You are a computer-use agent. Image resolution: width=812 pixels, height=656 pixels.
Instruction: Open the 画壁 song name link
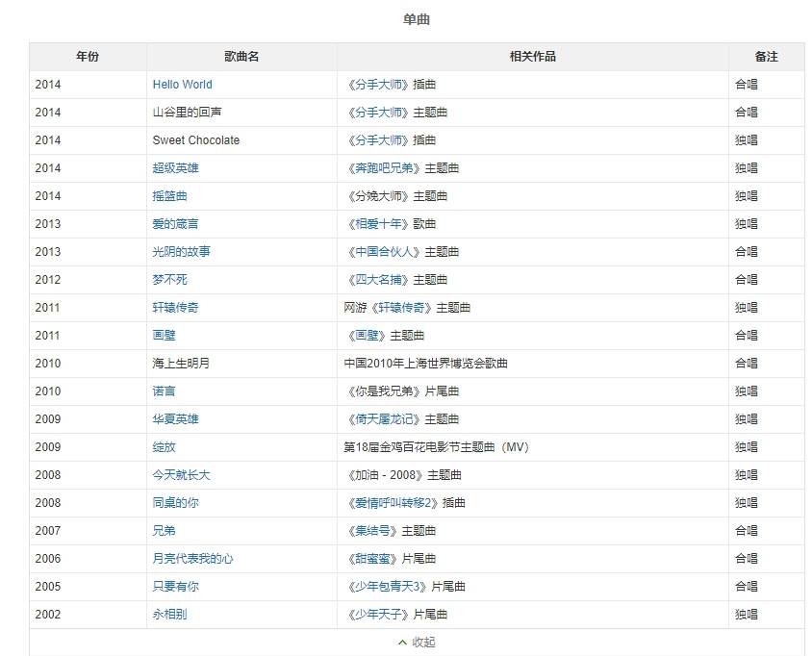pyautogui.click(x=165, y=336)
